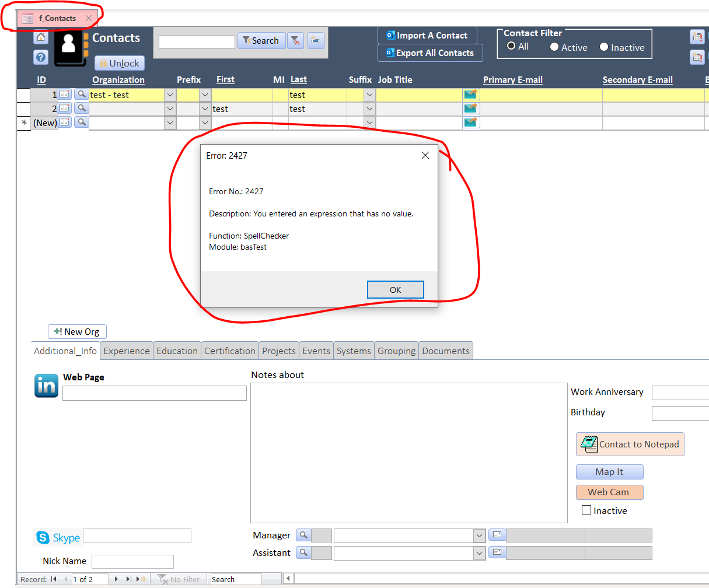This screenshot has width=709, height=588.
Task: Switch to the Systems tab
Action: point(354,351)
